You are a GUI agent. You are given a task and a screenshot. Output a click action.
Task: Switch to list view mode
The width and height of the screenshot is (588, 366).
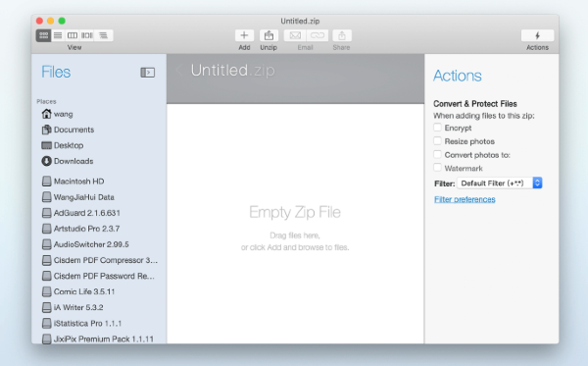tap(58, 35)
